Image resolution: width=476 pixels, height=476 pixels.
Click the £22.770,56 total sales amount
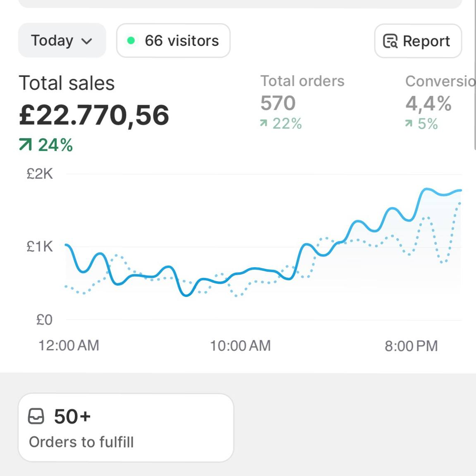(94, 115)
